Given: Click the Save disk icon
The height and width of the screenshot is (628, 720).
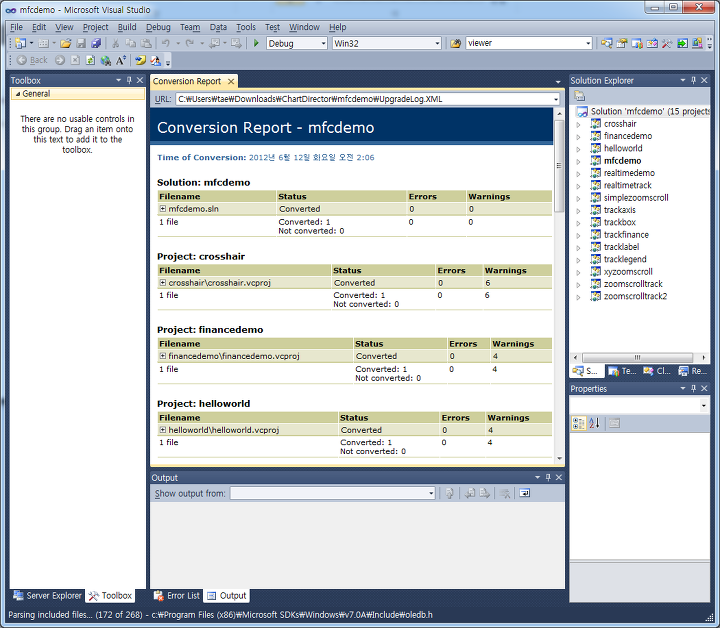Looking at the screenshot, I should click(x=81, y=43).
